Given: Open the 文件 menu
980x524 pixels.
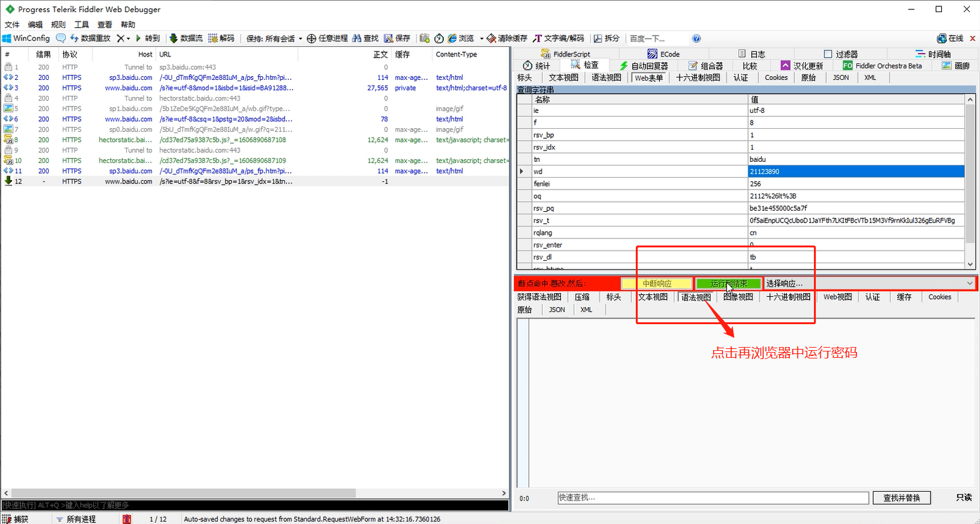Looking at the screenshot, I should [12, 24].
